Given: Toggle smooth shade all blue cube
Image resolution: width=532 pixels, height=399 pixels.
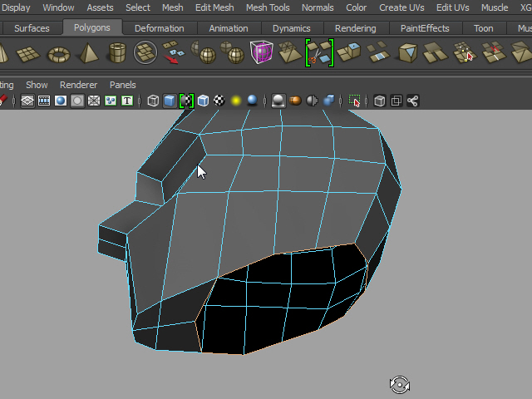Looking at the screenshot, I should pos(170,101).
